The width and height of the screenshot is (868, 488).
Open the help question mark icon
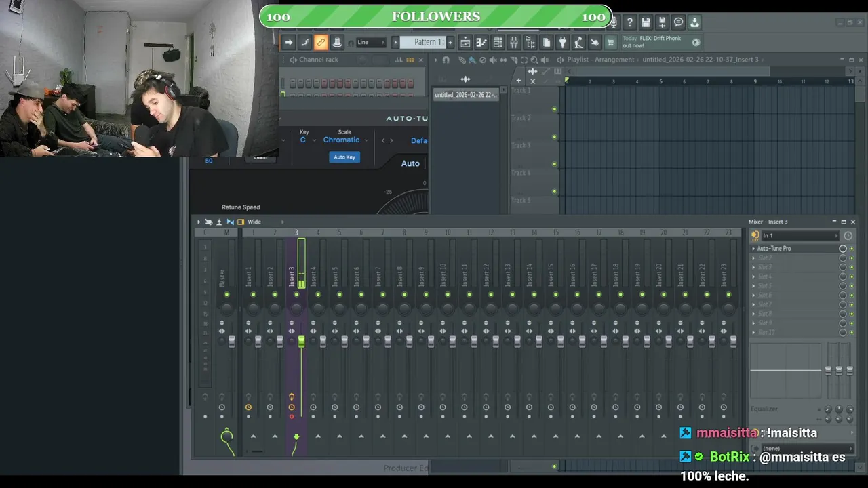click(630, 22)
